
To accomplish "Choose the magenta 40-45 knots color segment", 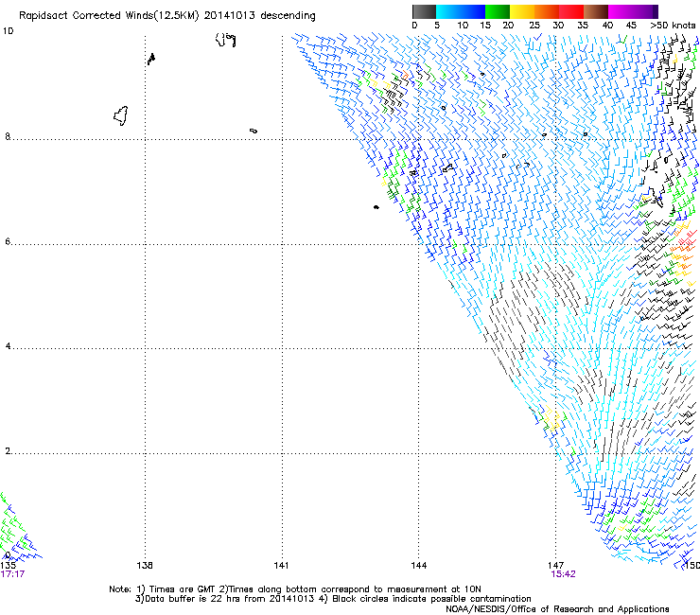I will [621, 11].
